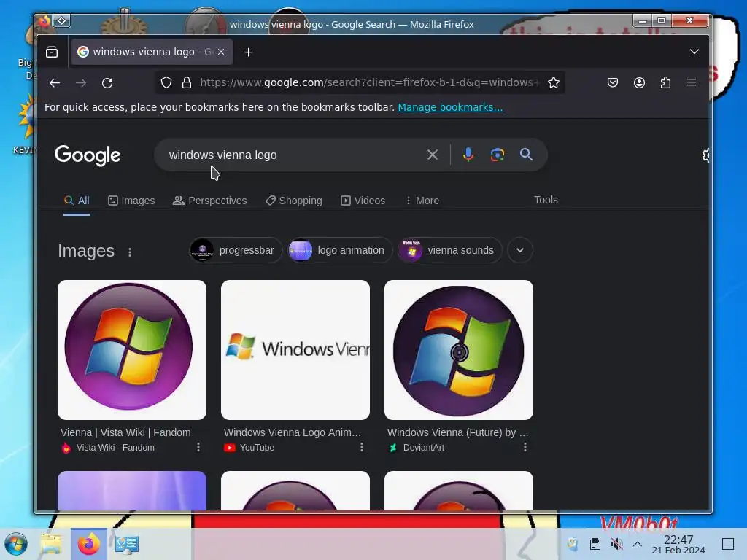
Task: Go to Google homepage via logo
Action: [x=88, y=155]
